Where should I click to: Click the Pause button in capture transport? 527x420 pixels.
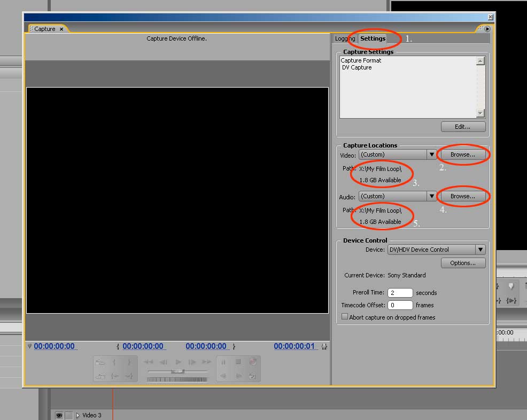(223, 362)
